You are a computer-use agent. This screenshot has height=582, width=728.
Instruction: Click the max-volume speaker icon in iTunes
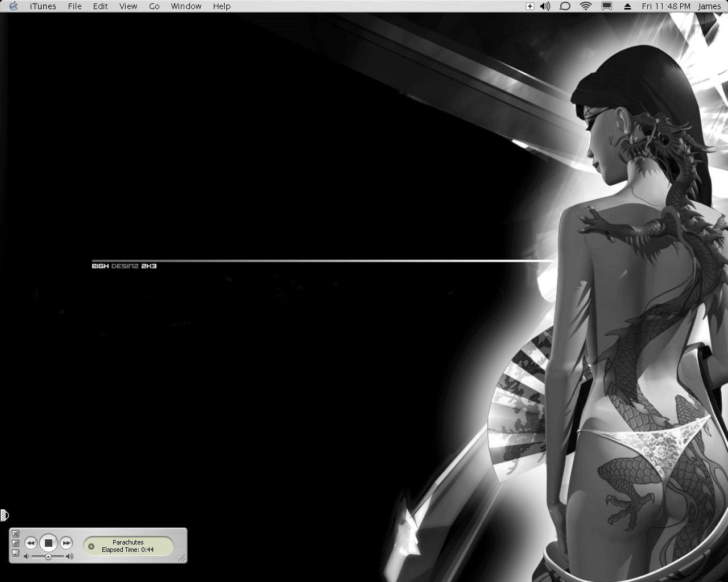click(x=69, y=556)
